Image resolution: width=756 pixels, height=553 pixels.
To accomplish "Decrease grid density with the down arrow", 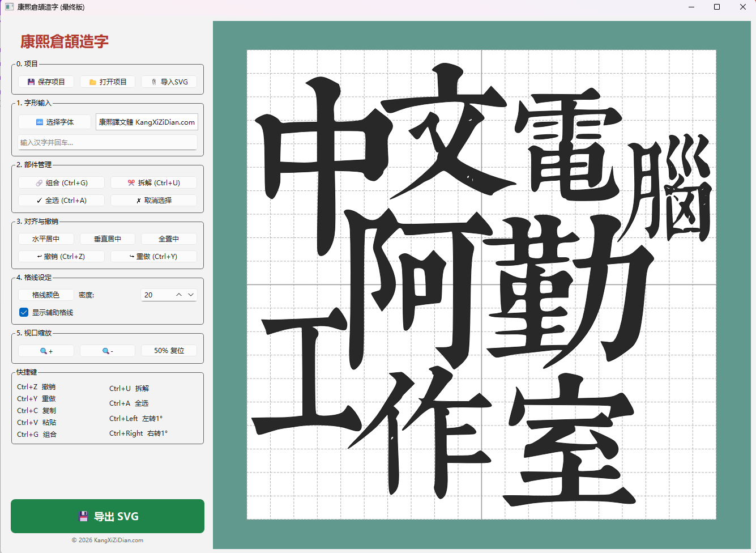I will click(x=191, y=295).
